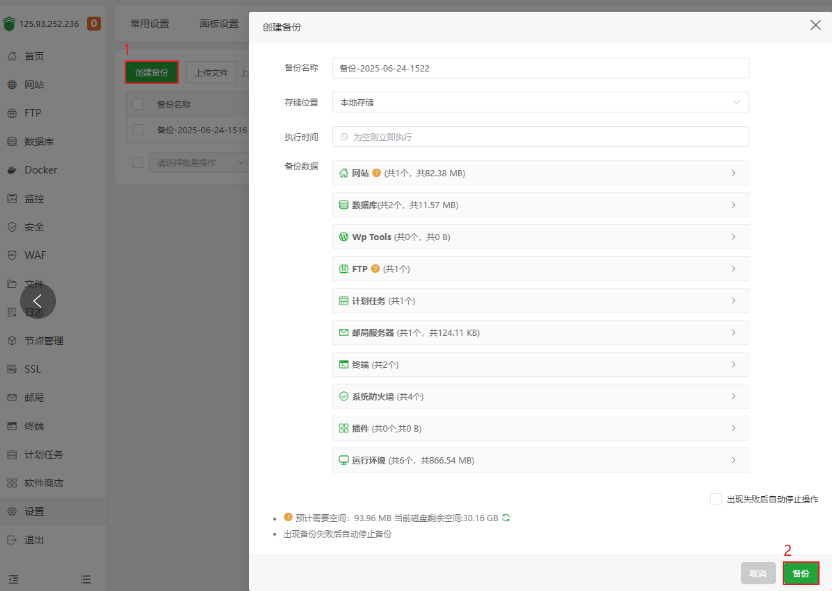Click the 备份名称 input field
The image size is (832, 591).
(x=540, y=68)
